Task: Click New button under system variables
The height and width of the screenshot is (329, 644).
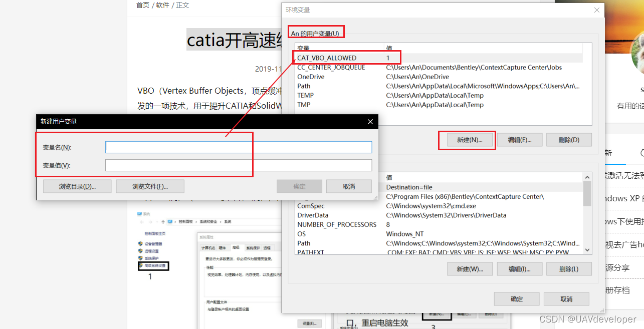Action: coord(470,269)
